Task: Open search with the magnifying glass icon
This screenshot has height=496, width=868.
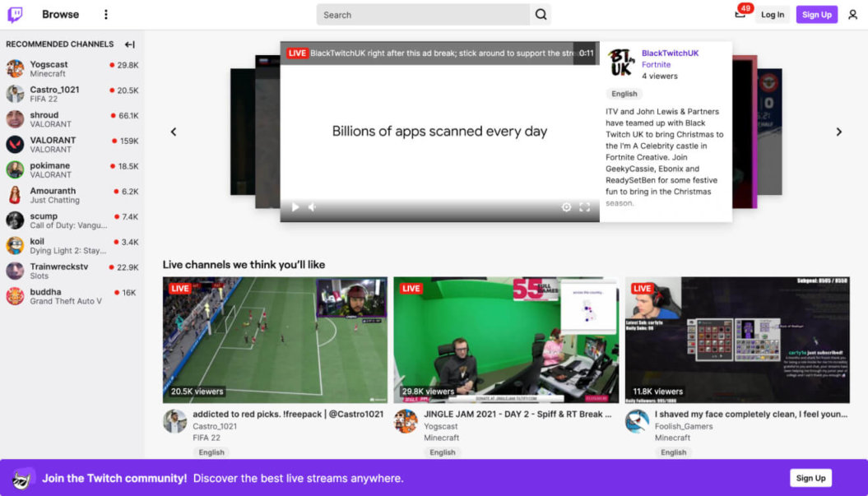Action: 539,14
